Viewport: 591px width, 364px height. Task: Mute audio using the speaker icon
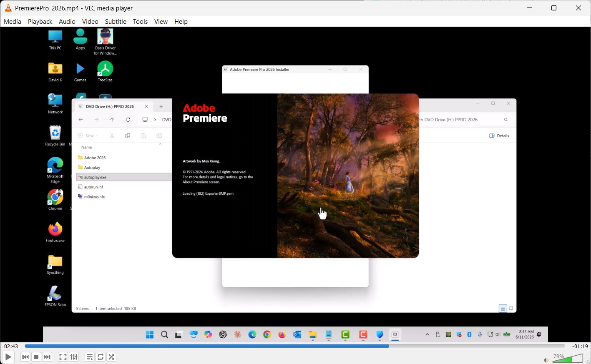point(546,360)
